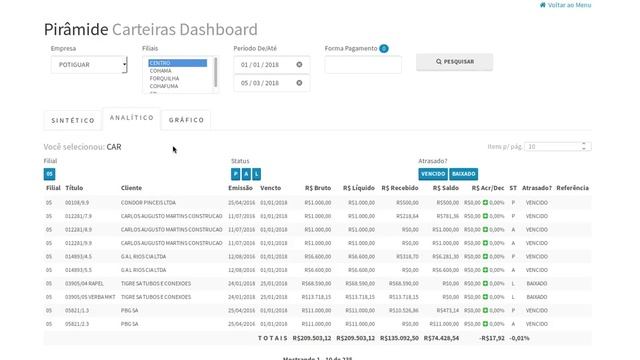Select FORQUILHA in the Filiais list

[x=178, y=78]
